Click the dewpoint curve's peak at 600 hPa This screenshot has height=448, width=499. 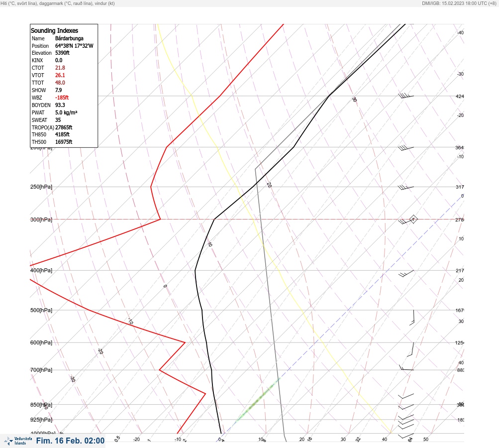185,342
